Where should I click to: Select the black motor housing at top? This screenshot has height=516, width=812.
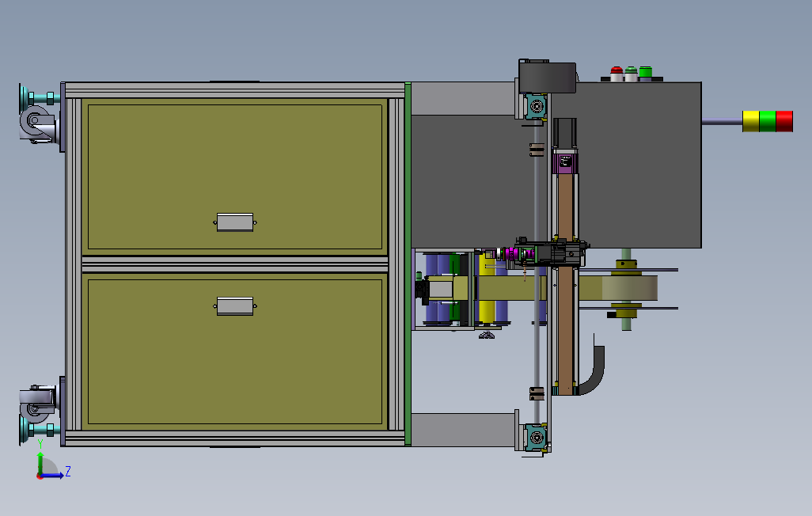548,77
